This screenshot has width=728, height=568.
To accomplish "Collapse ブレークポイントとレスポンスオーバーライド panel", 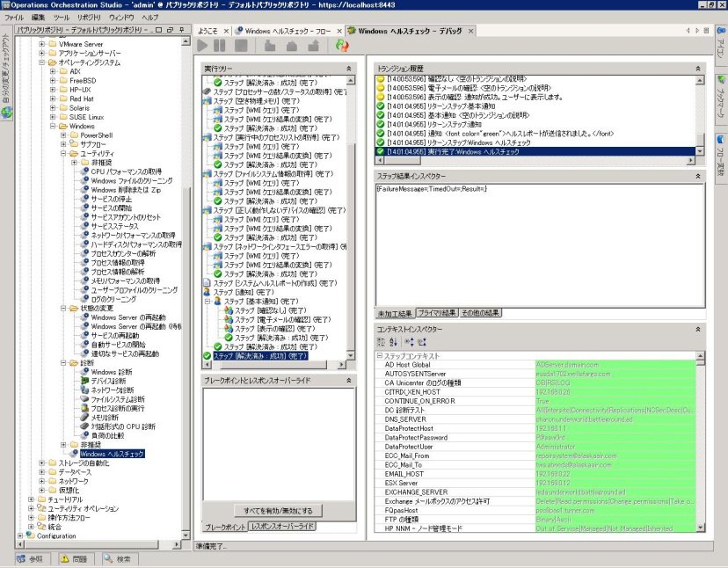I will point(349,380).
